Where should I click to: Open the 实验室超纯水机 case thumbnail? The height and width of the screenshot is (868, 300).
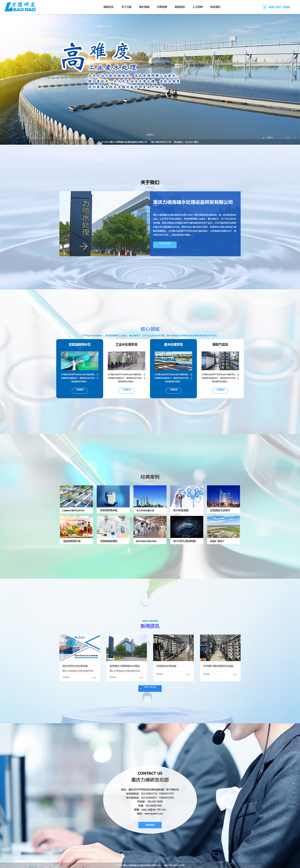click(113, 496)
